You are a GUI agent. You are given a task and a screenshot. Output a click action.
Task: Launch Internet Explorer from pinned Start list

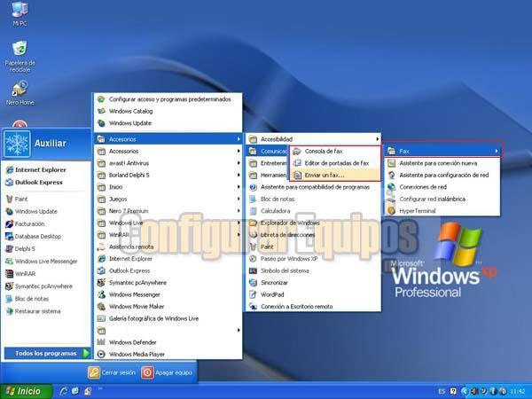point(36,170)
